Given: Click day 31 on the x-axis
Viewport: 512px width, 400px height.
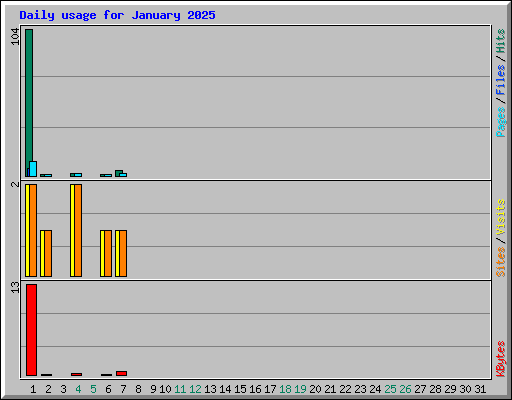Looking at the screenshot, I should (480, 389).
